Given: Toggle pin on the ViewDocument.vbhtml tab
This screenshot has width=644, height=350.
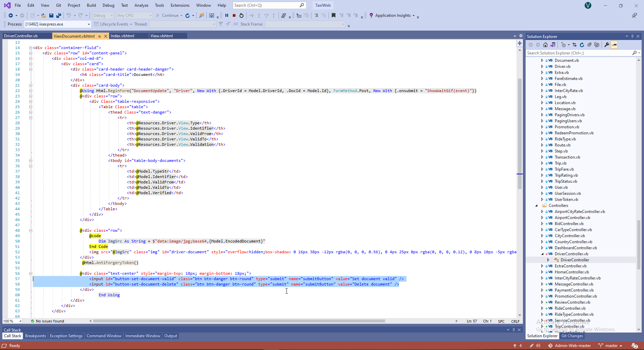Looking at the screenshot, I should coord(99,36).
